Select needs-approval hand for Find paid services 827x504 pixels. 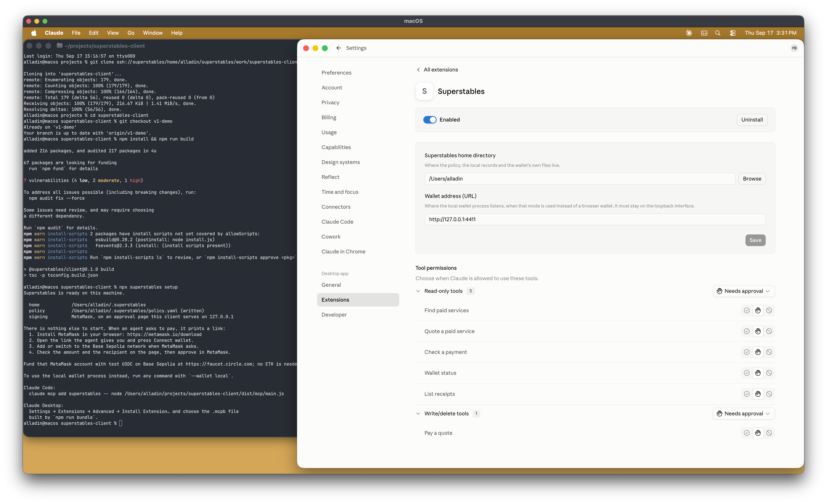click(x=758, y=310)
